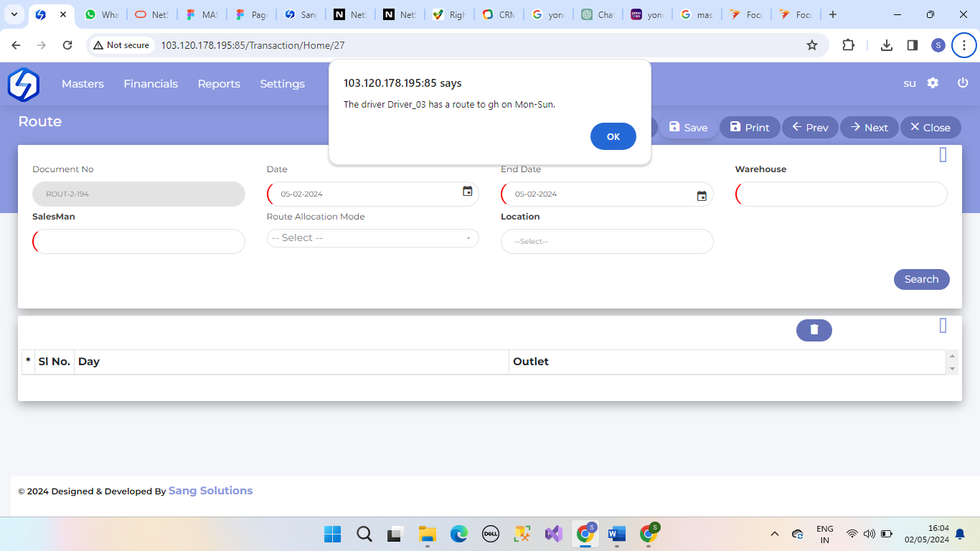Open Chrome downloads icon

pos(887,45)
